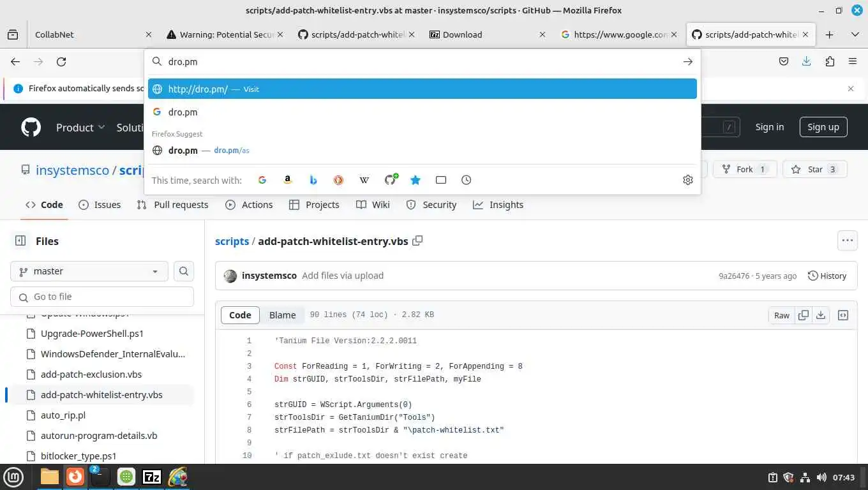Image resolution: width=868 pixels, height=490 pixels.
Task: Search open tabs via tab icon
Action: click(441, 180)
